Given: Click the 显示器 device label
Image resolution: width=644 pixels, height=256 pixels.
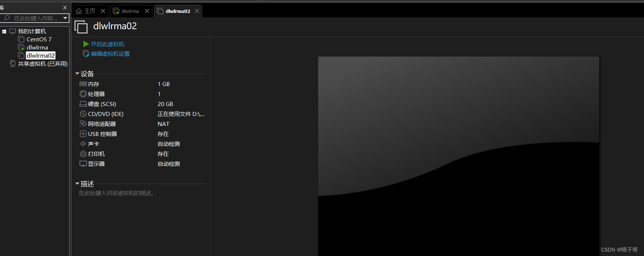Looking at the screenshot, I should pos(96,164).
